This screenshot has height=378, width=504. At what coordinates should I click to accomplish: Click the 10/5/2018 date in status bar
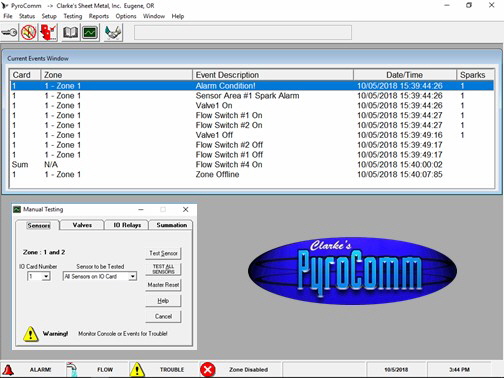tap(396, 370)
